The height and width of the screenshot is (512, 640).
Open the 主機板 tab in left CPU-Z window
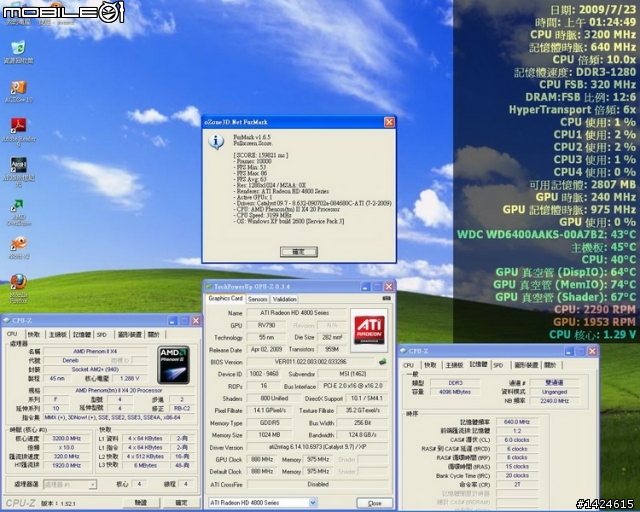(x=57, y=335)
